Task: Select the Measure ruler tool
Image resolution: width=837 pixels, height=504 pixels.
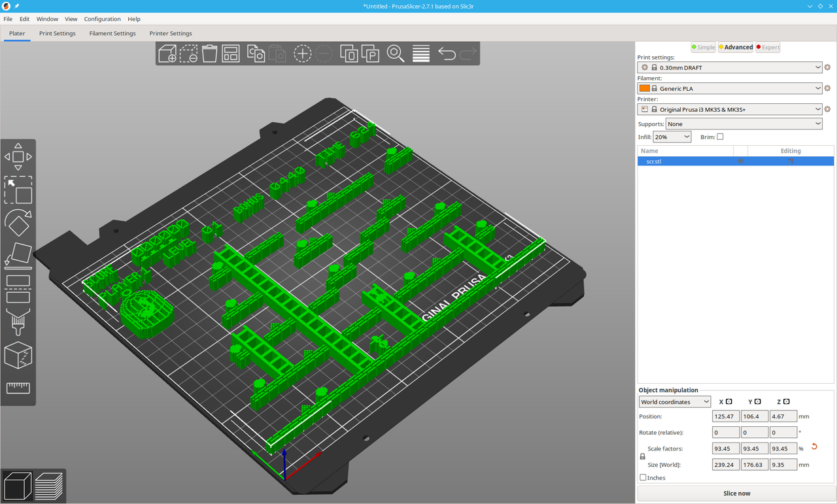Action: pyautogui.click(x=18, y=388)
